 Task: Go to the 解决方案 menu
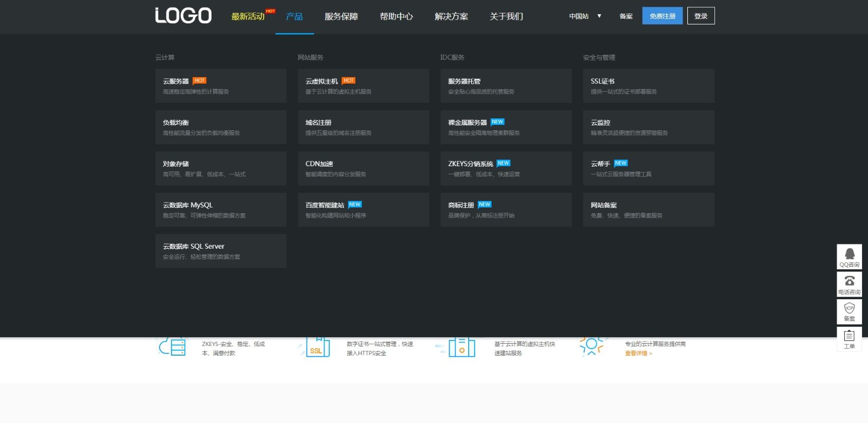pos(451,16)
